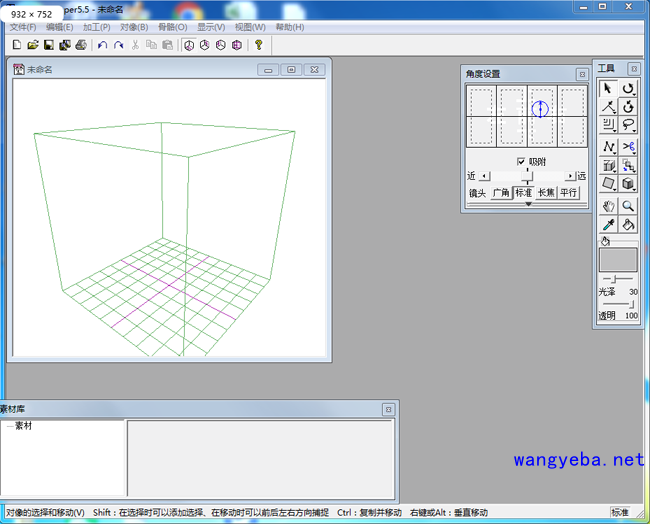Select the arrow selection tool
Screen dimensions: 650x524
point(608,89)
